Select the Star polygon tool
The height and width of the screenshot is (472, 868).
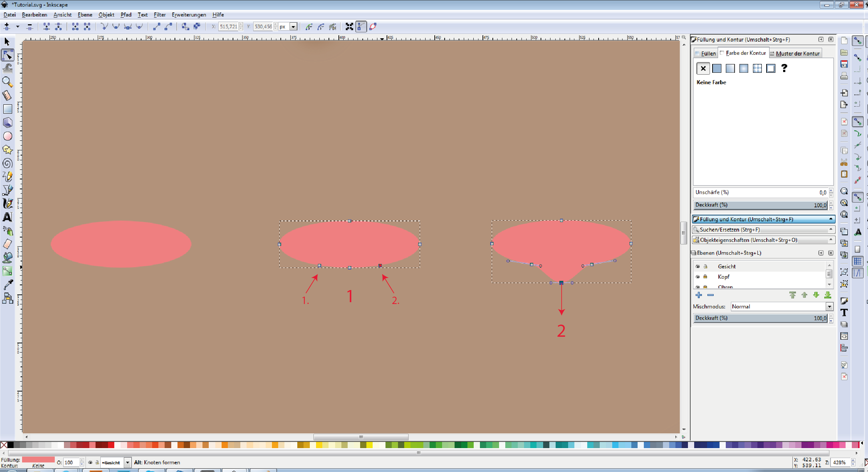7,150
